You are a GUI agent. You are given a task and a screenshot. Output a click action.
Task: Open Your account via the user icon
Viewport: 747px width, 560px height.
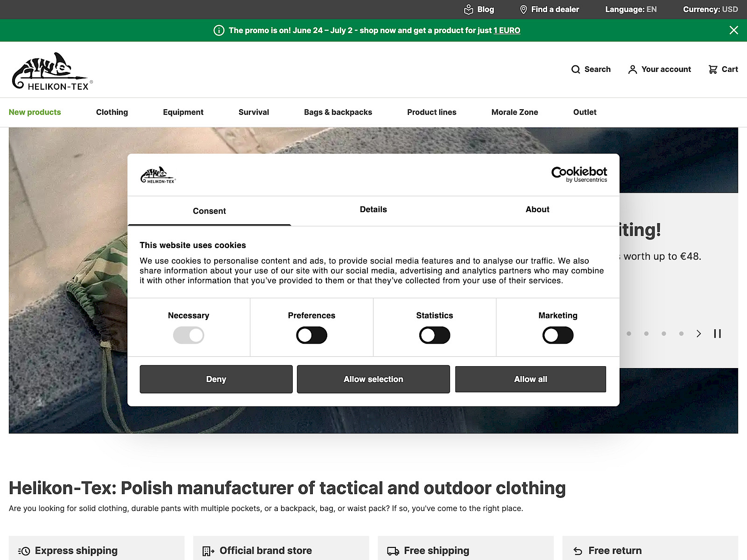click(632, 70)
